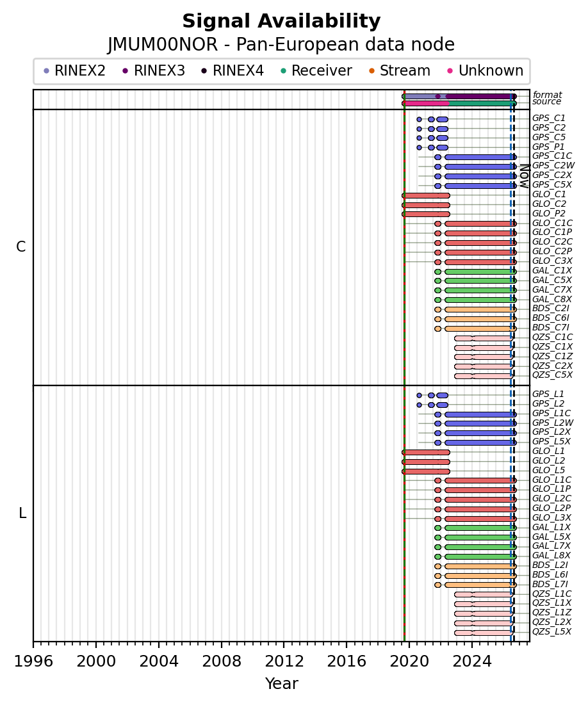The image size is (588, 705).
Task: Click the 2016 axis tick label
Action: click(x=347, y=661)
